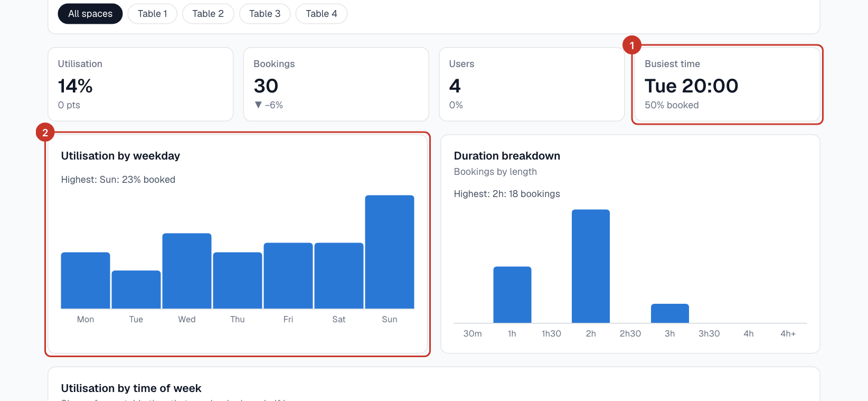Switch to Table 2 filter
868x401 pixels.
tap(208, 14)
